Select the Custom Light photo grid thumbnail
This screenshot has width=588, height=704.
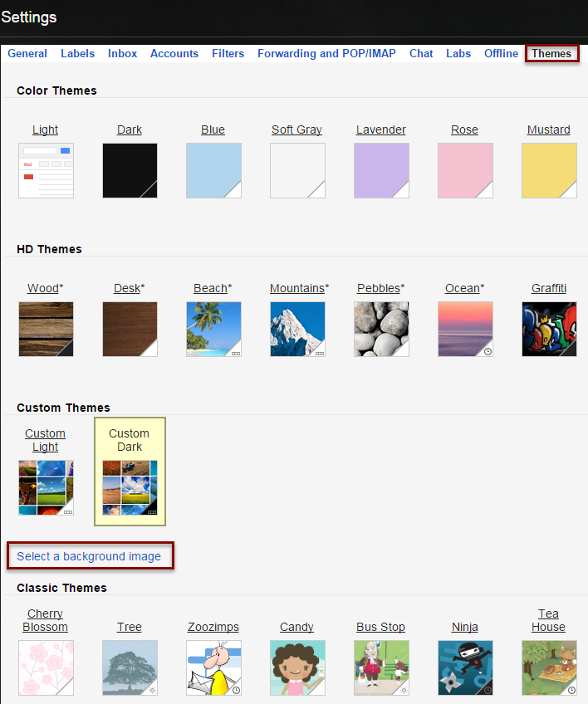46,487
